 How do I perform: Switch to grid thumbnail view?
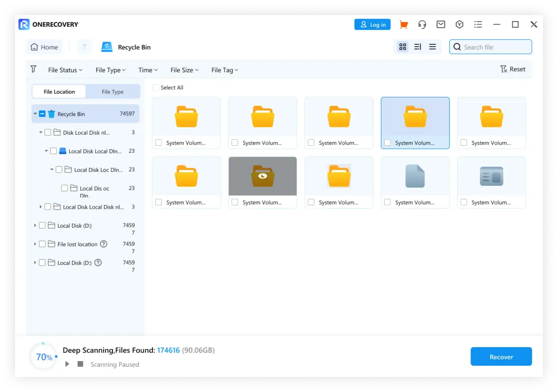403,47
